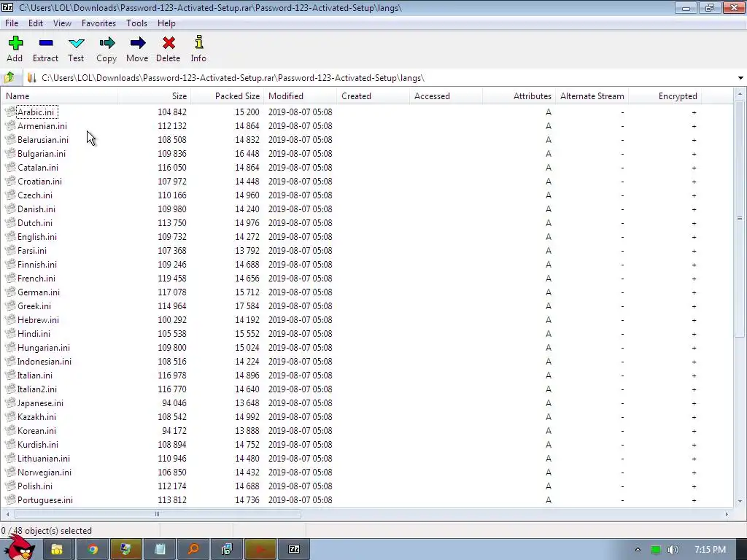
Task: Click the Created column header
Action: click(x=373, y=96)
